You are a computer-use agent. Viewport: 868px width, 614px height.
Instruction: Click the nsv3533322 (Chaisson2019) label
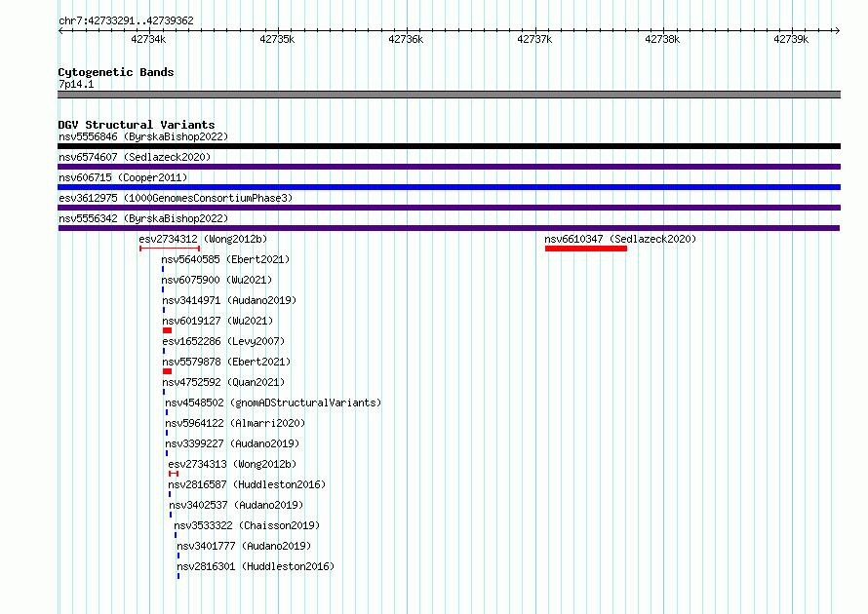(x=247, y=525)
